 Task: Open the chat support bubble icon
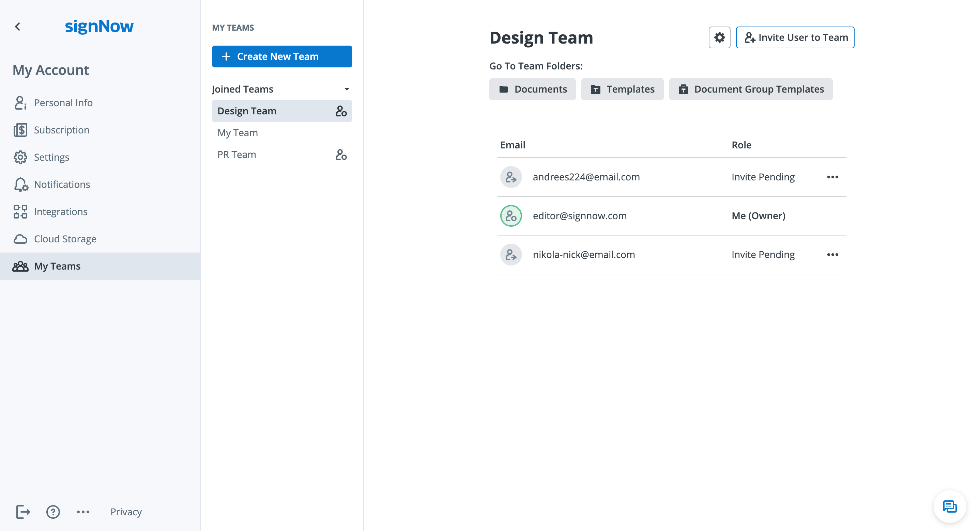pyautogui.click(x=949, y=506)
